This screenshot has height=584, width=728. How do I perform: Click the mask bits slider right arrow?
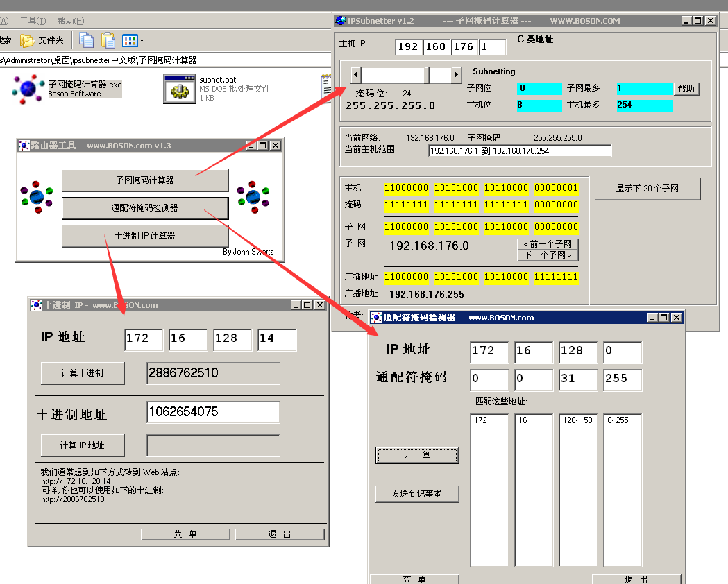pos(456,75)
